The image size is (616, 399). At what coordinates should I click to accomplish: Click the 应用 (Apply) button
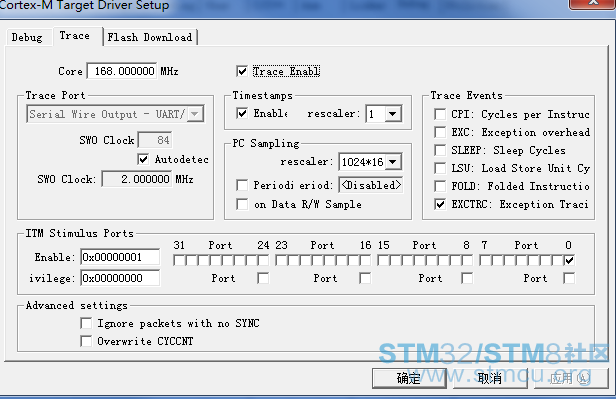(x=570, y=378)
